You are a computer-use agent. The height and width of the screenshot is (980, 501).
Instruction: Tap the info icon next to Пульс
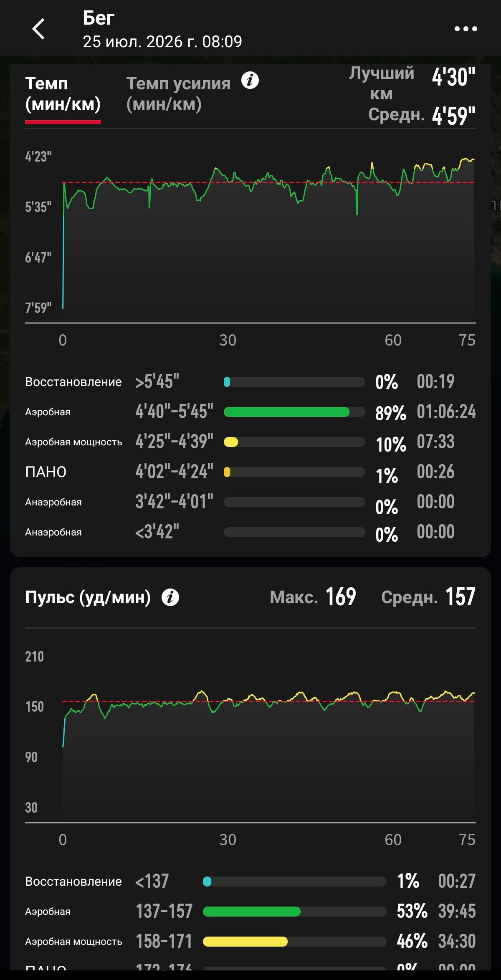170,597
